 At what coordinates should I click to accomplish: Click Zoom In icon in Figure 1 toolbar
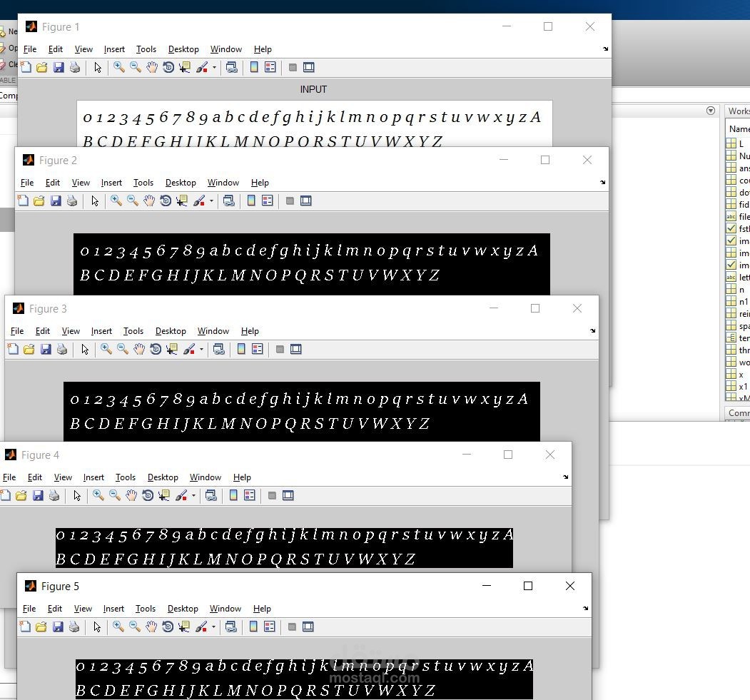118,68
